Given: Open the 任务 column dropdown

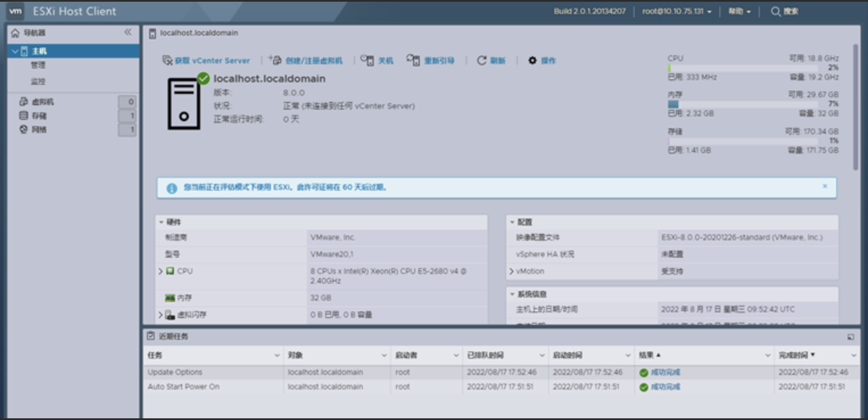Looking at the screenshot, I should 277,355.
